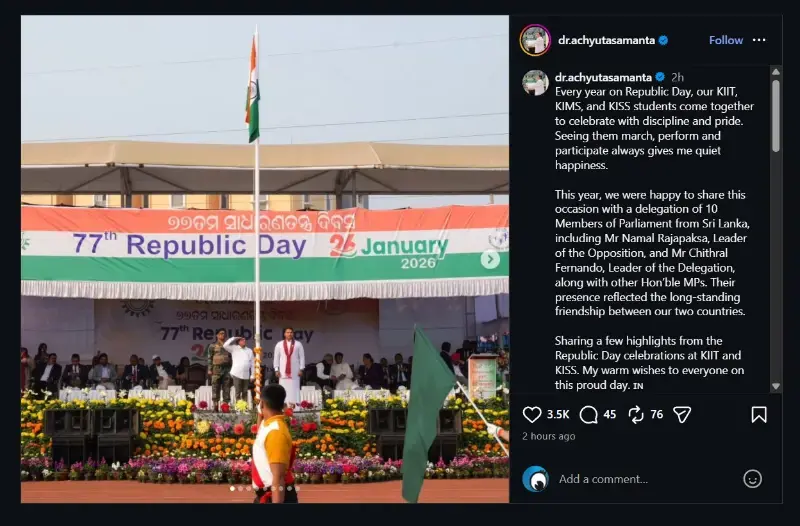Share the post with the paper plane icon
800x526 pixels.
[x=682, y=414]
